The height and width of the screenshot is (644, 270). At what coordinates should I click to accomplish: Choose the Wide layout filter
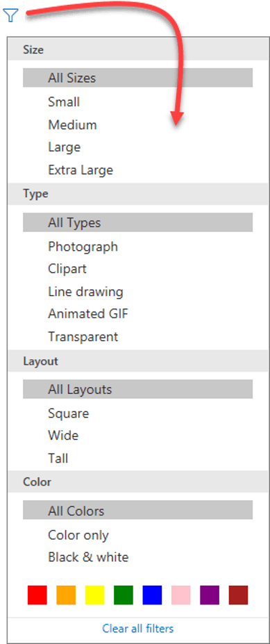63,436
